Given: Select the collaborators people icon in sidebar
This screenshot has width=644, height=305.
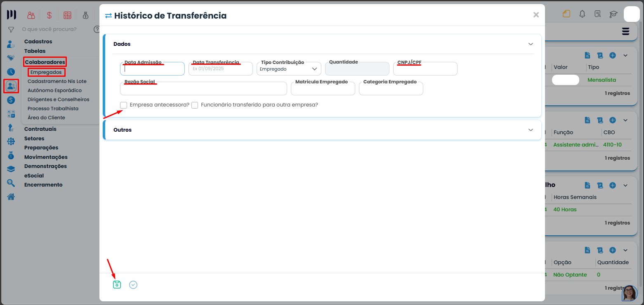Looking at the screenshot, I should pyautogui.click(x=11, y=86).
